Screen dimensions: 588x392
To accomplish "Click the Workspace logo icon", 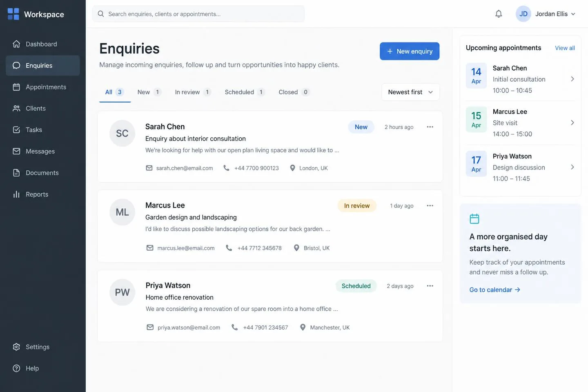I will pyautogui.click(x=13, y=14).
